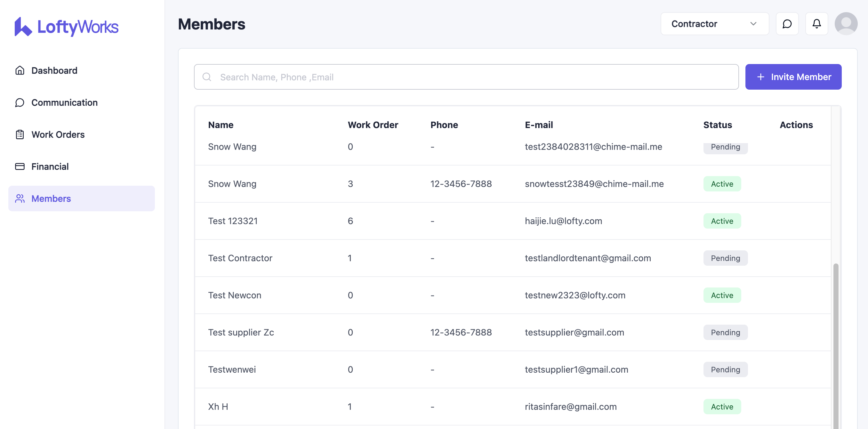
Task: Open the Communication menu item
Action: pos(64,102)
